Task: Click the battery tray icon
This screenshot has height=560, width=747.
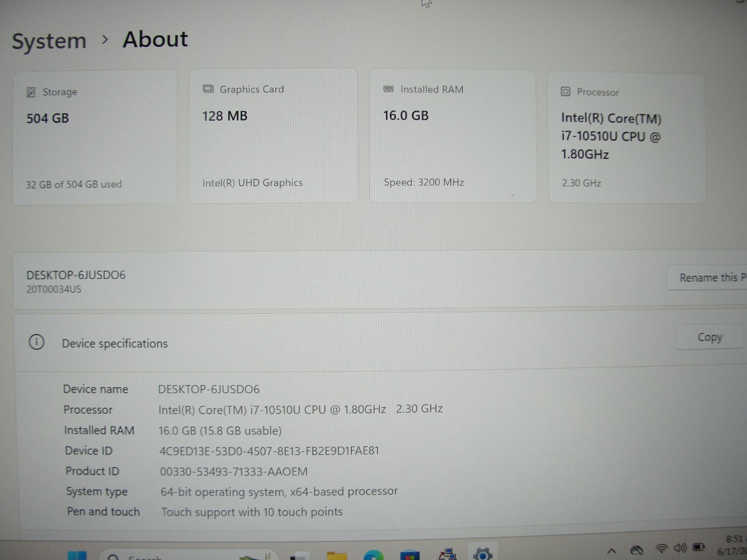Action: coord(698,546)
